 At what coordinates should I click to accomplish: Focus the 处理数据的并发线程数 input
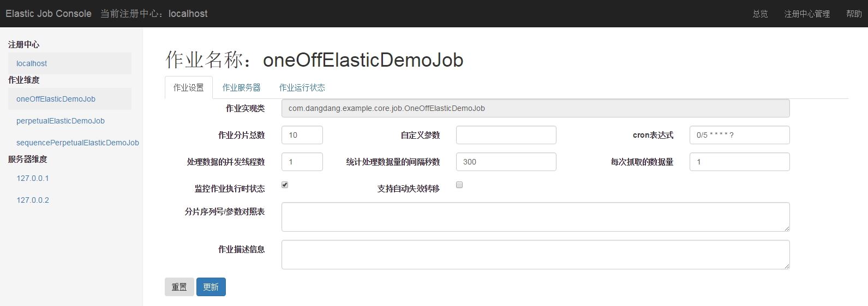(302, 162)
